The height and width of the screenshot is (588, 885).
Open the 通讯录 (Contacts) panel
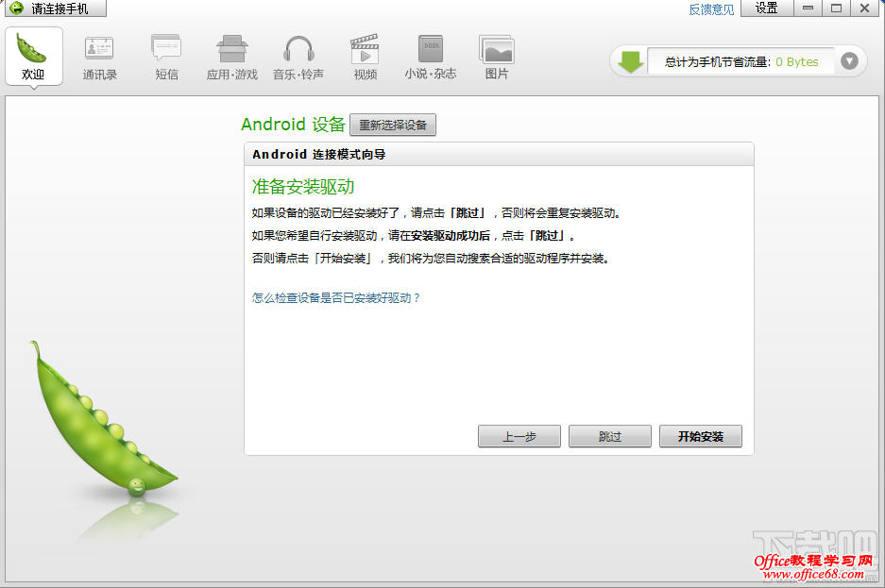pyautogui.click(x=99, y=55)
